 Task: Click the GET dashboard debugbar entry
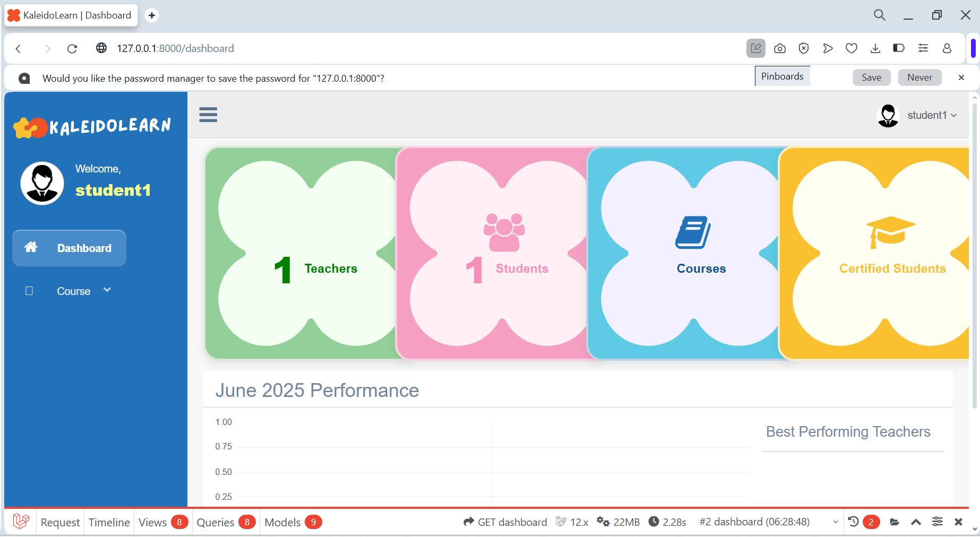(505, 522)
